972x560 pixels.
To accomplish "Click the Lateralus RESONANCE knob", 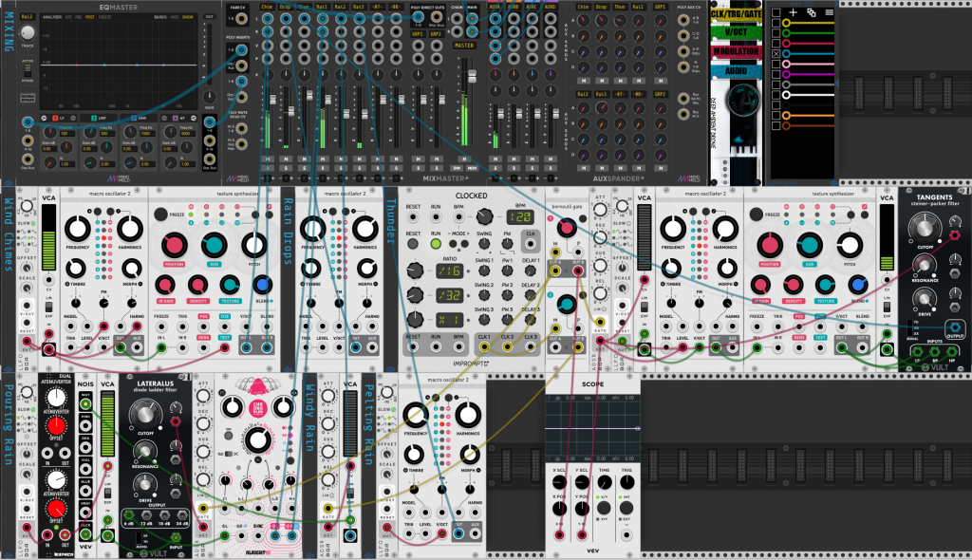I will pos(144,450).
